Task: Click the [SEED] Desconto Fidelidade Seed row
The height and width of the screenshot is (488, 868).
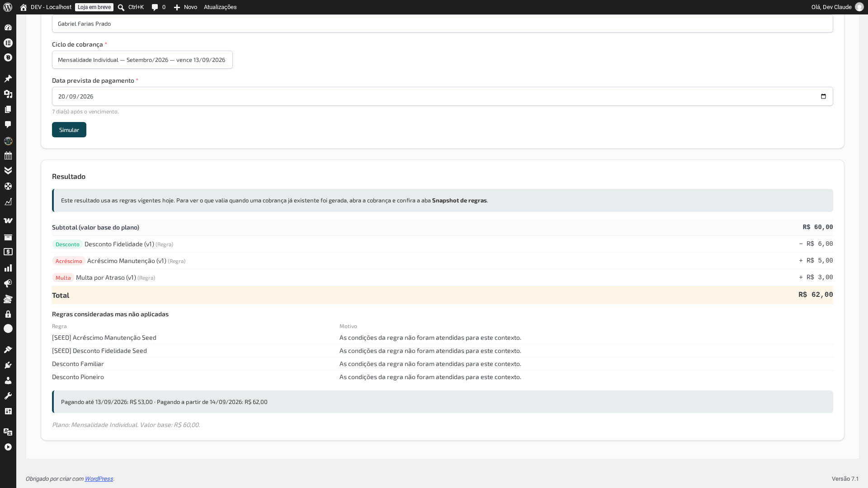Action: 442,351
